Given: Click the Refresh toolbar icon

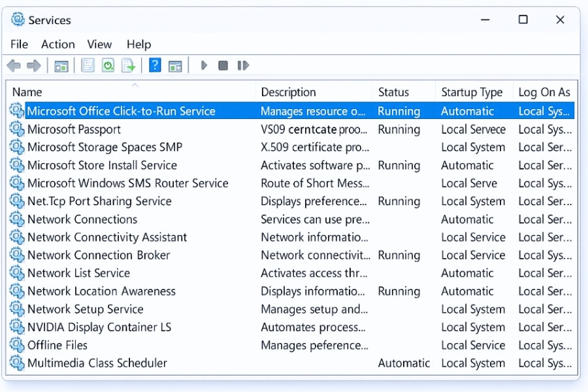Looking at the screenshot, I should tap(108, 65).
